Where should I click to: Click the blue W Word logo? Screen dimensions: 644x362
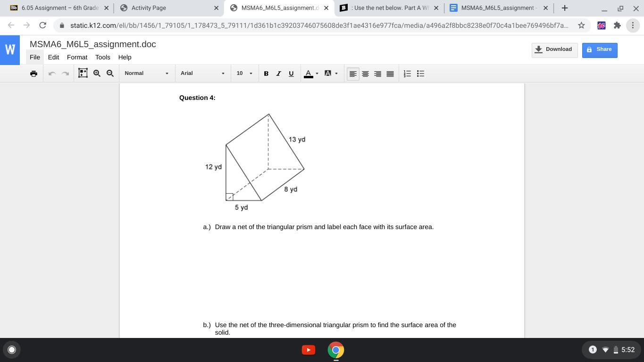(x=10, y=50)
